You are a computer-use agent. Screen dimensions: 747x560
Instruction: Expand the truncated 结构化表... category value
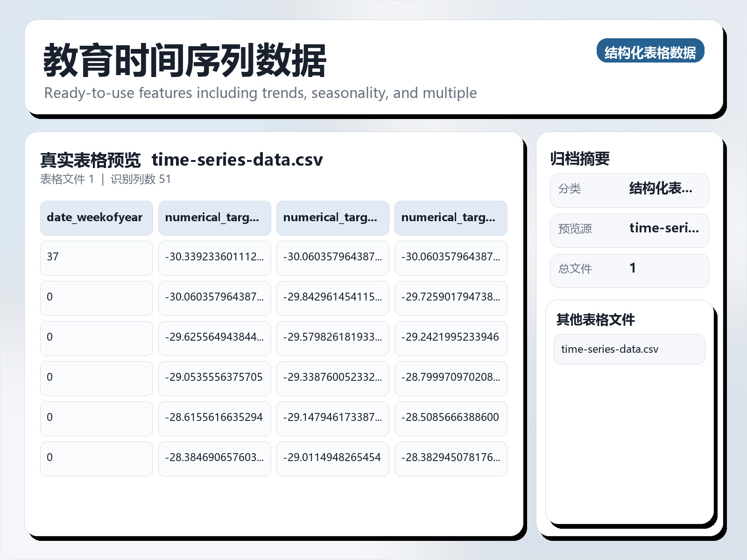click(661, 189)
